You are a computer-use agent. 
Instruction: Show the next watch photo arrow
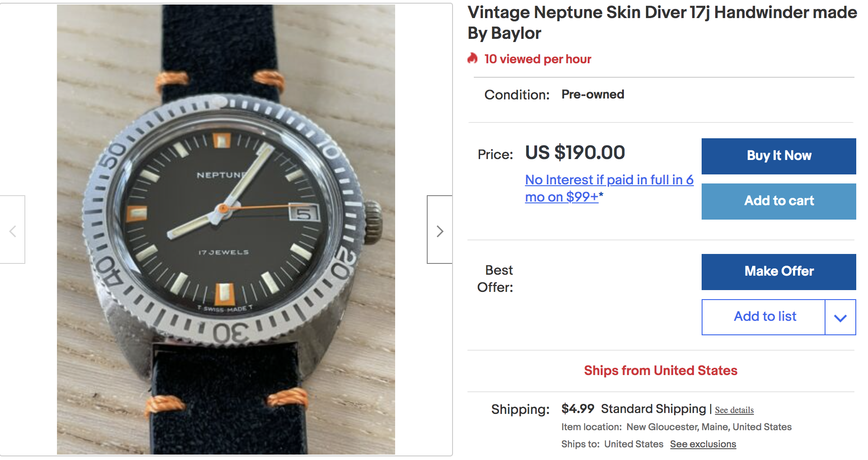(439, 231)
